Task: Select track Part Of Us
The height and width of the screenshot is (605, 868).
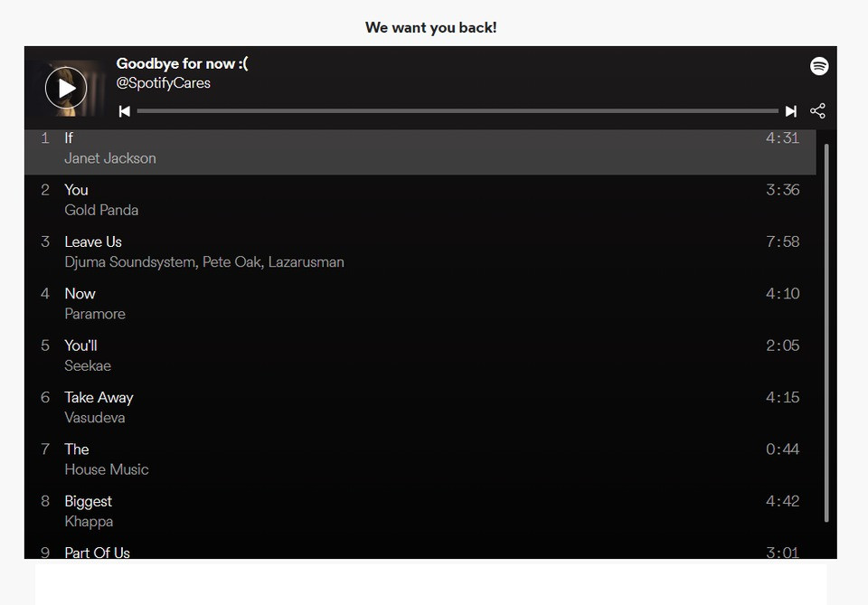Action: 420,551
